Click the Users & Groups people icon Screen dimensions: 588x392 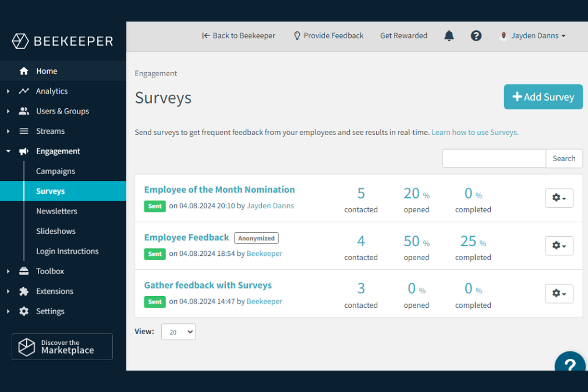coord(24,111)
